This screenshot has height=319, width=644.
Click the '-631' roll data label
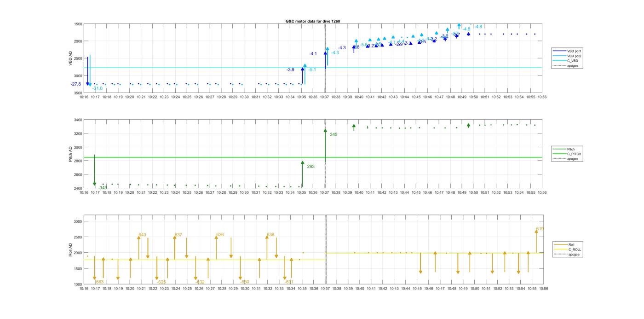pyautogui.click(x=288, y=282)
